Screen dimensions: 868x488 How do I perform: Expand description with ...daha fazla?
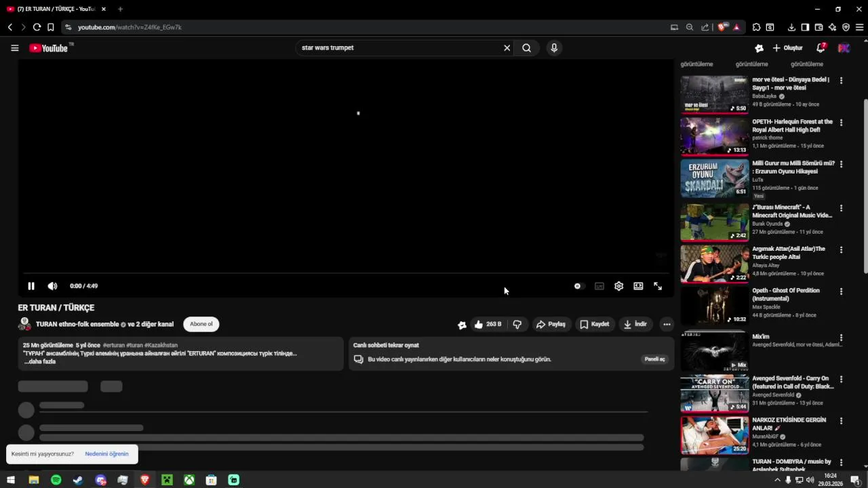[40, 362]
